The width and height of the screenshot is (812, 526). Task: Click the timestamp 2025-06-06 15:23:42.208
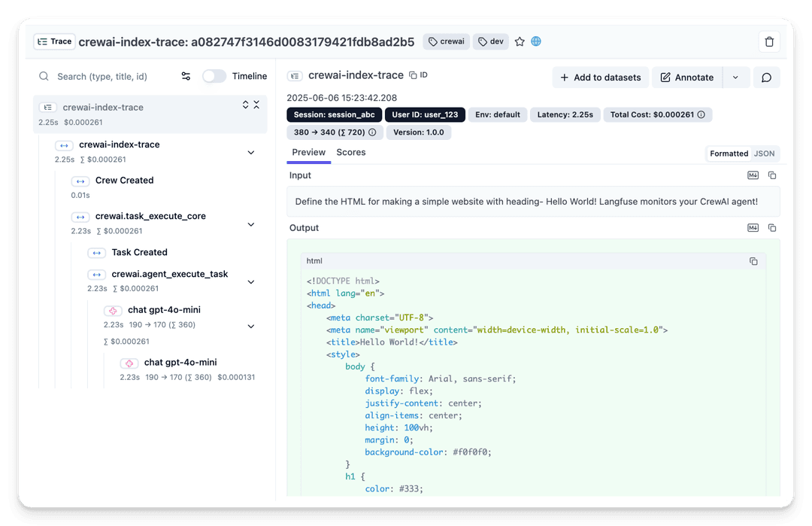pyautogui.click(x=342, y=98)
